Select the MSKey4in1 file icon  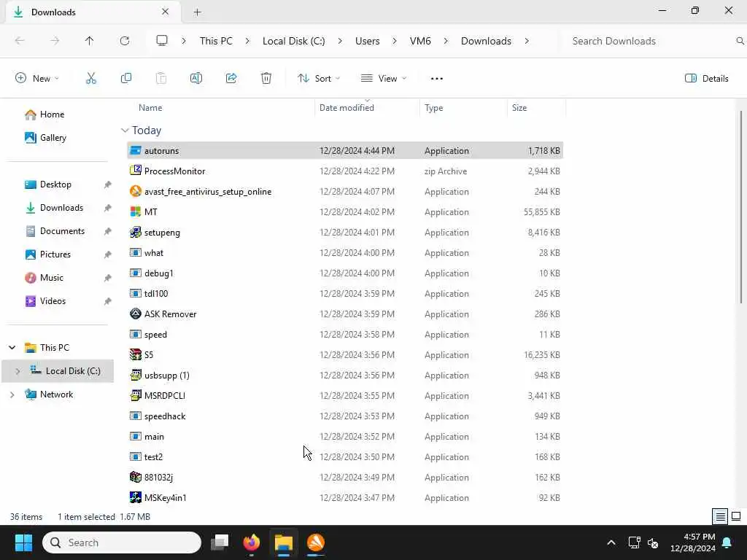point(136,497)
